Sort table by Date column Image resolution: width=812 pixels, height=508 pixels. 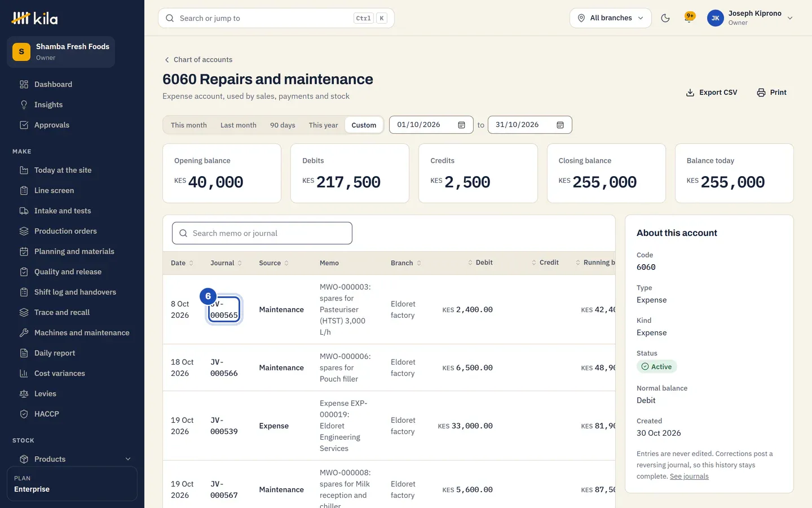click(x=182, y=263)
